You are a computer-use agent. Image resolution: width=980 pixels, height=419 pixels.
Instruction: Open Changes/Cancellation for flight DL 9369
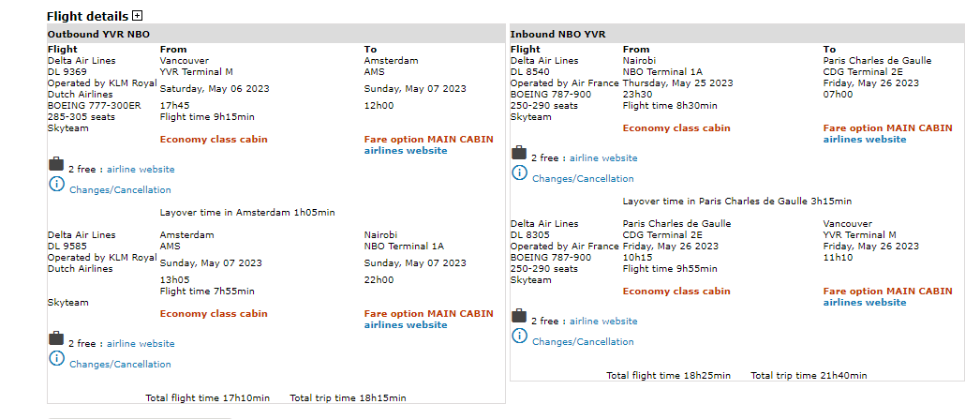click(120, 190)
